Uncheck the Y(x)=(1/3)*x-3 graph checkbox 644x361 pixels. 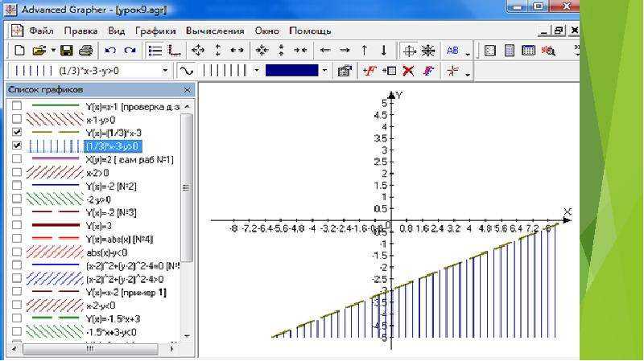[16, 132]
